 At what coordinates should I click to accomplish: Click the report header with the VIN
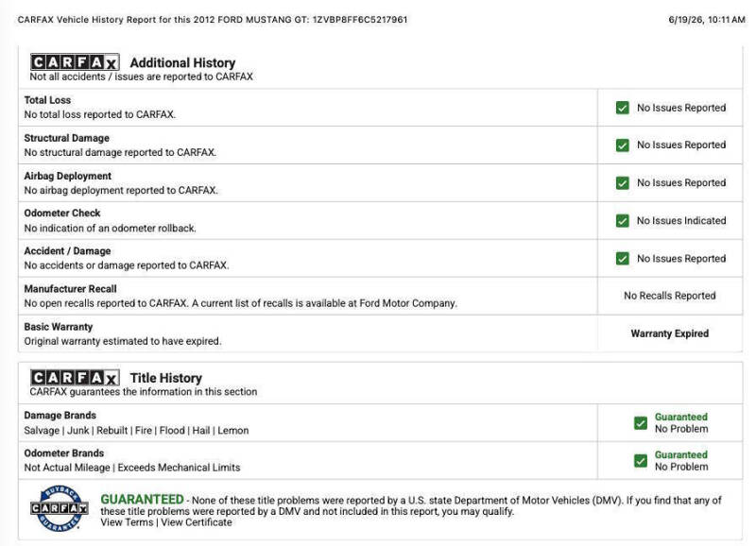click(x=213, y=20)
